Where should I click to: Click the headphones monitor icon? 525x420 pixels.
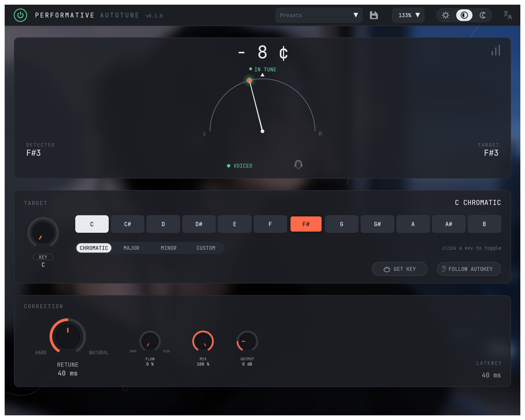click(298, 165)
